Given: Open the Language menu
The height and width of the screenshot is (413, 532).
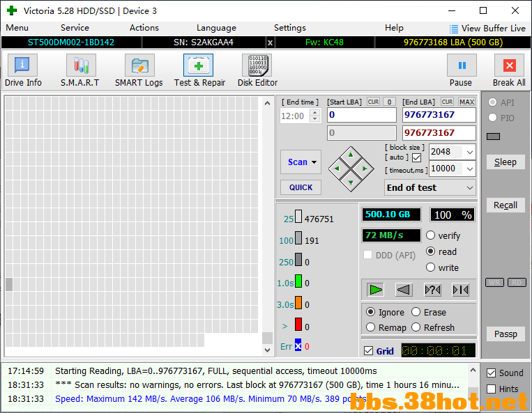Looking at the screenshot, I should point(216,28).
